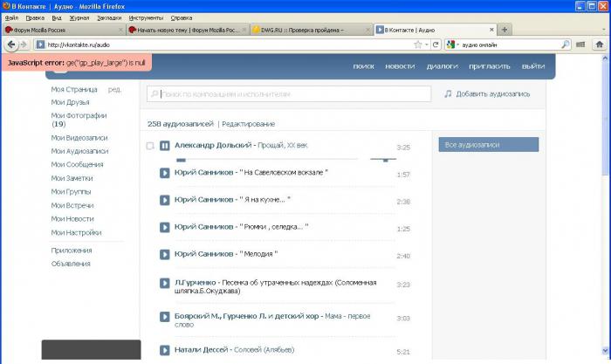The height and width of the screenshot is (364, 611).
Task: Select Все аудиозаписи filter button
Action: 489,145
